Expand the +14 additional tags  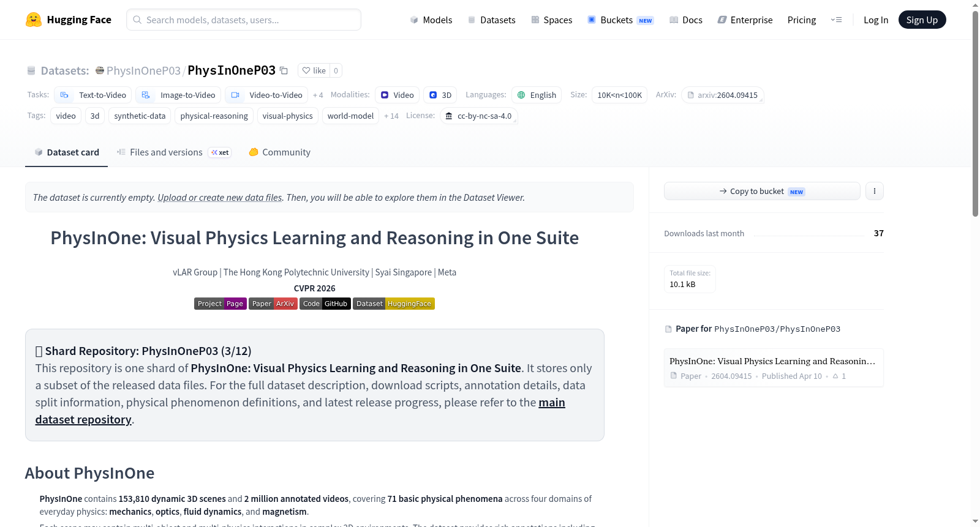click(x=391, y=116)
